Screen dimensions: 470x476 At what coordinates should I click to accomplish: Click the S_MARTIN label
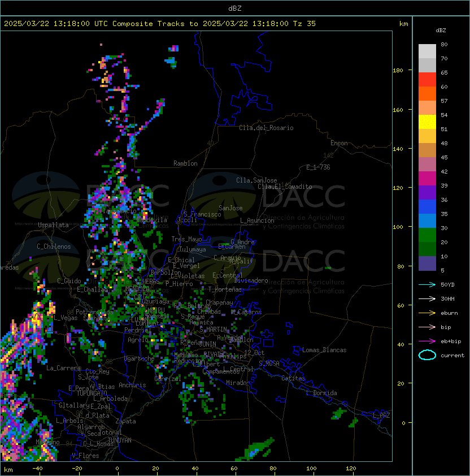tap(214, 330)
